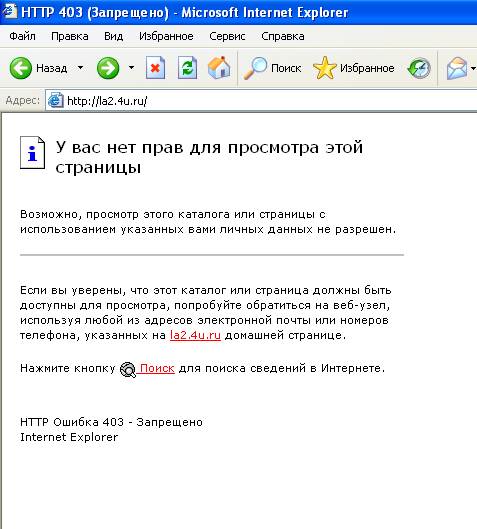Open History clock icon in toolbar
This screenshot has width=477, height=529.
coord(419,68)
